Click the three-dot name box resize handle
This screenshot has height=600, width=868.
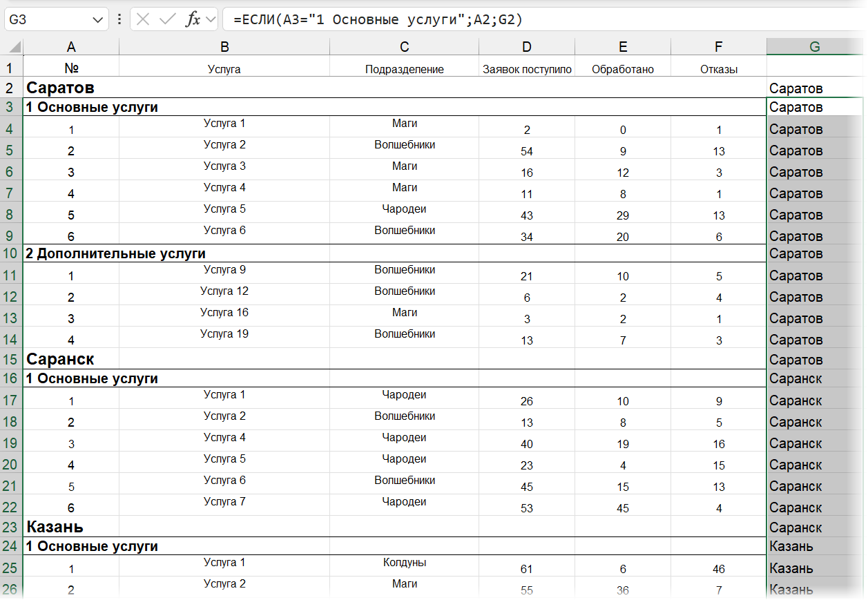(119, 19)
